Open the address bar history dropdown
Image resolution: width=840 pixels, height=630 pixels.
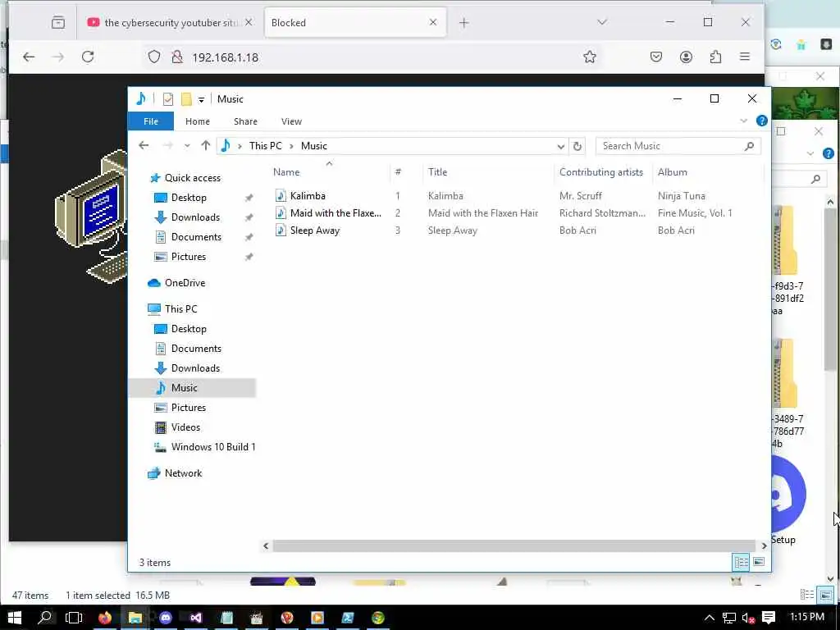tap(560, 146)
